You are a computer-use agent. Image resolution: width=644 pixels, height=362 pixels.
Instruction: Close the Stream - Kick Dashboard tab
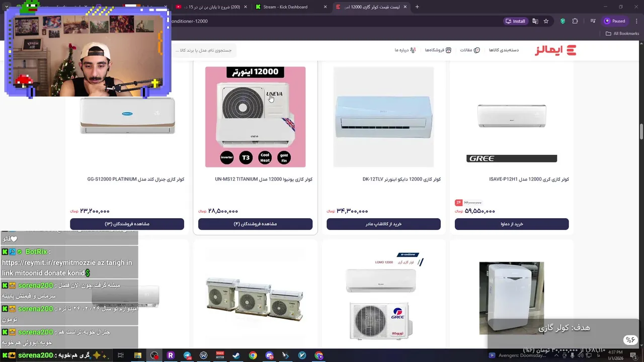click(325, 7)
